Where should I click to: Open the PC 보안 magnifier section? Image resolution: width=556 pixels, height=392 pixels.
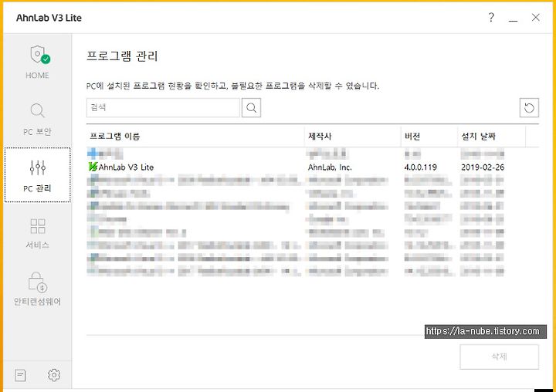click(x=37, y=120)
